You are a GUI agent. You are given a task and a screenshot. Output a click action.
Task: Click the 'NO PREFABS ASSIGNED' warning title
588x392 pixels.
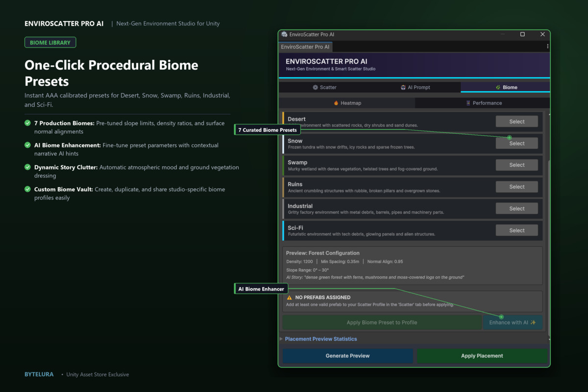[322, 297]
